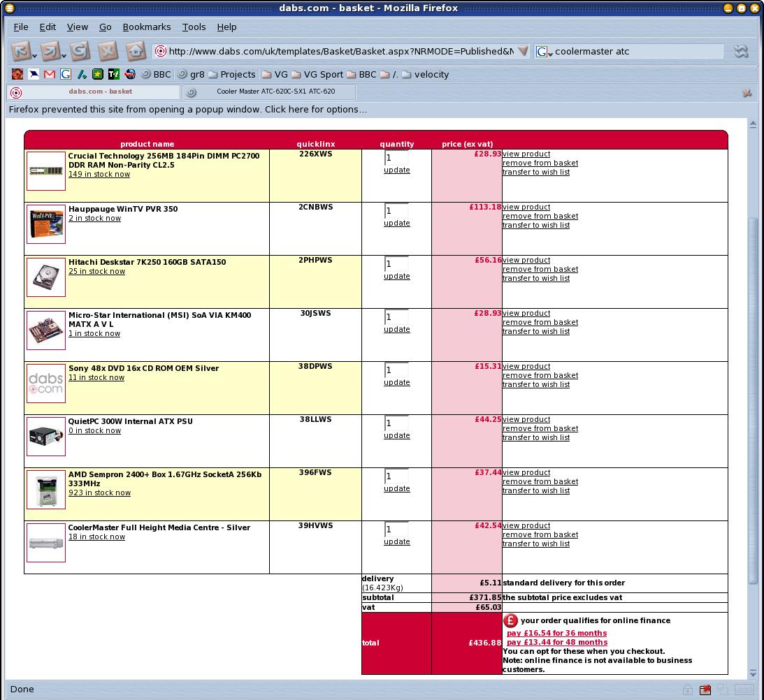Click the pay £16.54 for 36 months link
The width and height of the screenshot is (764, 700).
[x=556, y=633]
